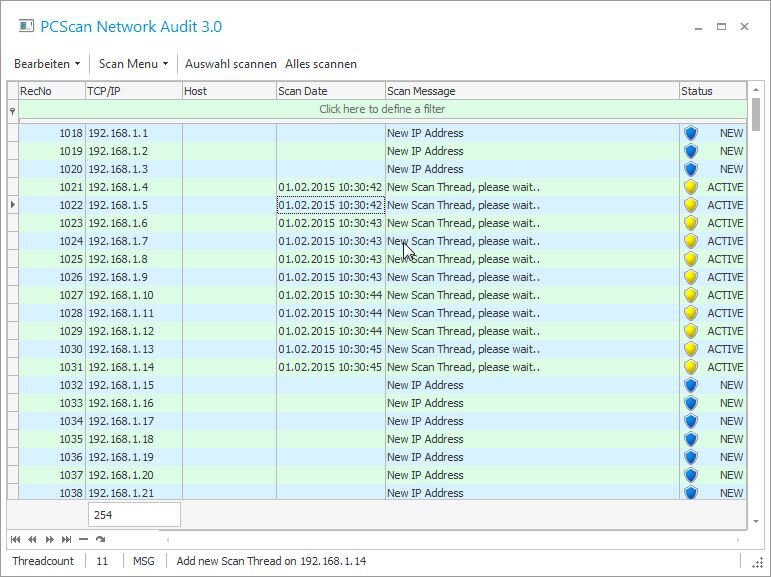Click the blue shield icon for 192.168.1.2
The width and height of the screenshot is (771, 577).
pyautogui.click(x=691, y=151)
